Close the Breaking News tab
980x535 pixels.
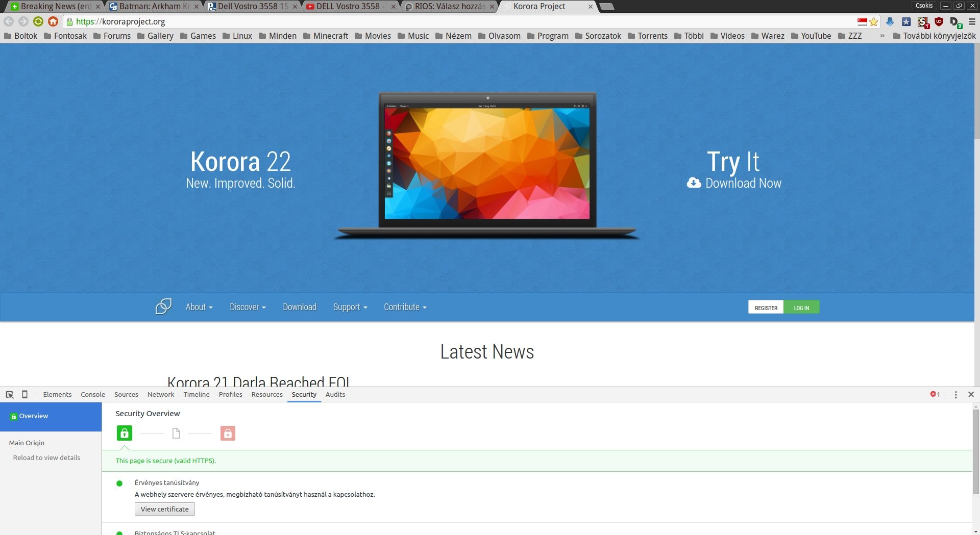point(98,7)
